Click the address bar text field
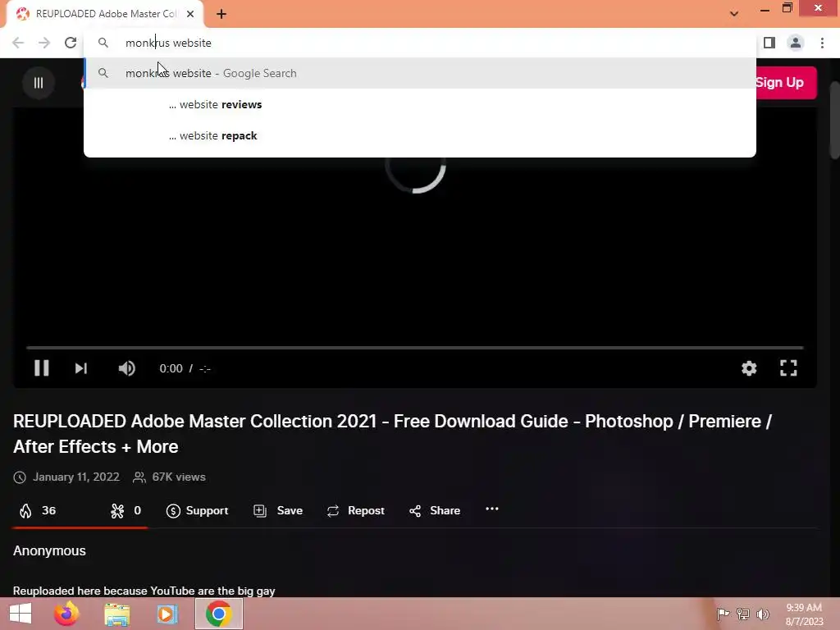840x630 pixels. tap(420, 43)
